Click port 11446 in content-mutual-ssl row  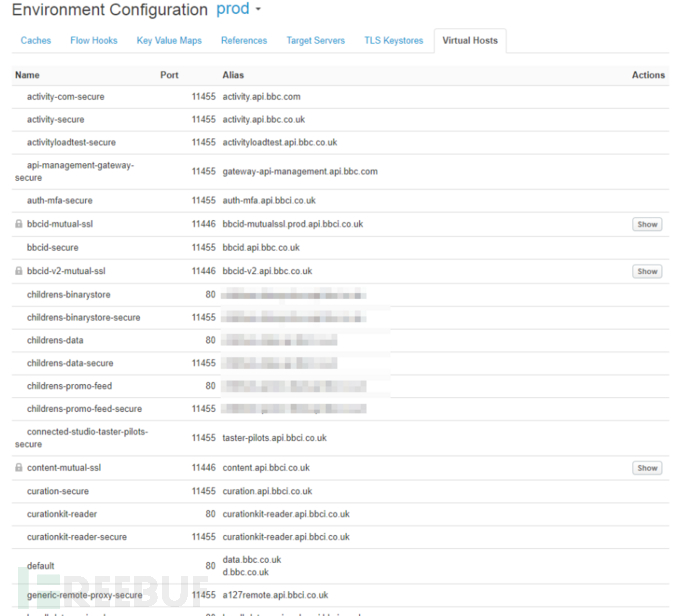(x=203, y=468)
